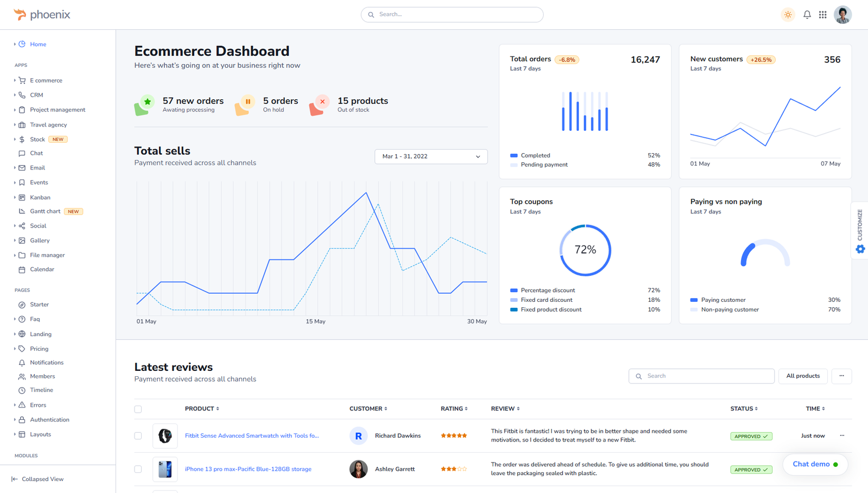
Task: Expand the E commerce sidebar menu
Action: [46, 80]
